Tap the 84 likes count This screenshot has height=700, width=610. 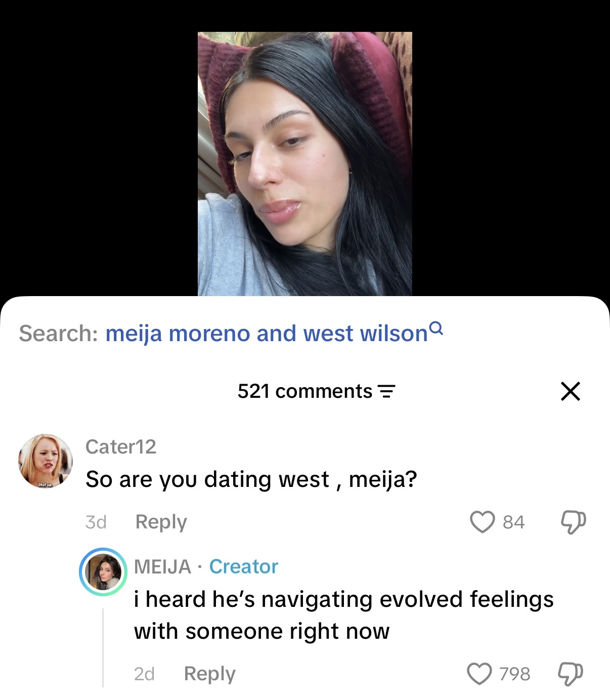(x=513, y=522)
